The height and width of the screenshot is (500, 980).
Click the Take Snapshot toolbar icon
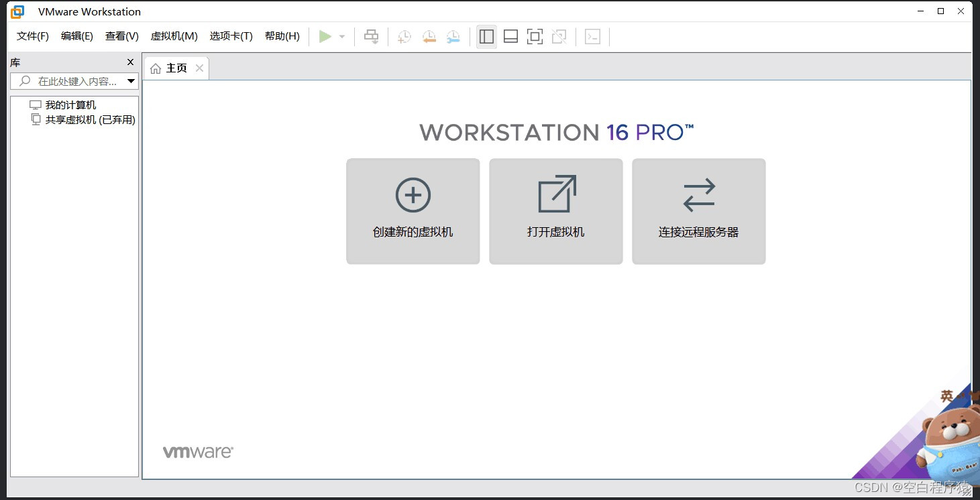(x=404, y=37)
